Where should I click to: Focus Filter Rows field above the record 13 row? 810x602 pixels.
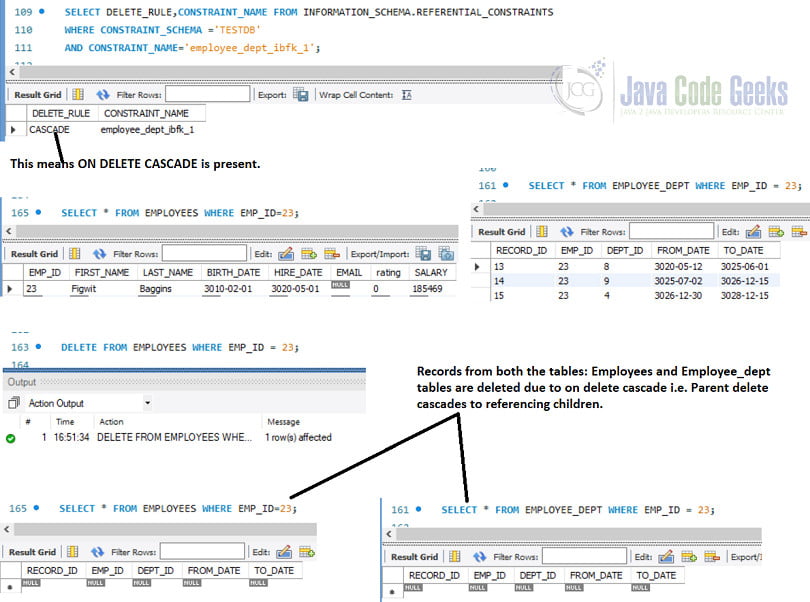click(672, 231)
